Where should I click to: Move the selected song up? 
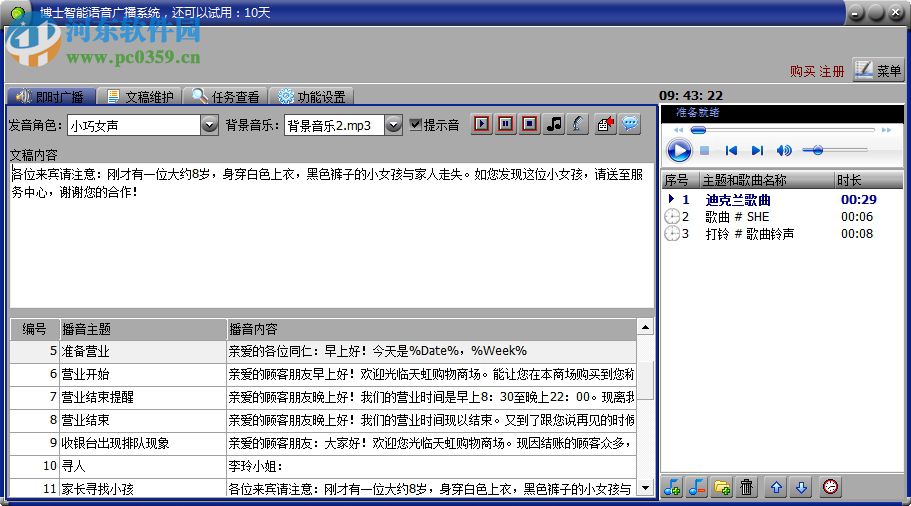pos(776,487)
